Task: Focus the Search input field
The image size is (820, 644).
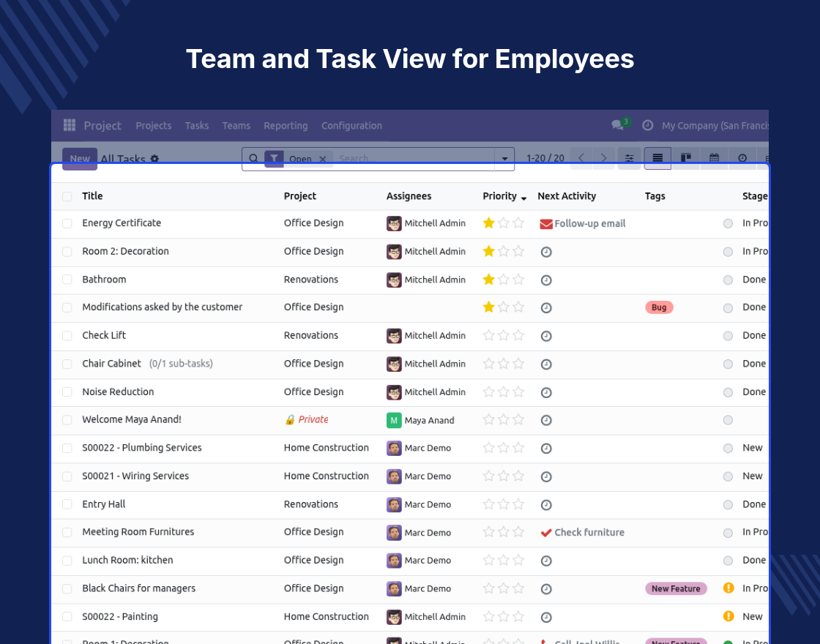Action: (x=414, y=158)
